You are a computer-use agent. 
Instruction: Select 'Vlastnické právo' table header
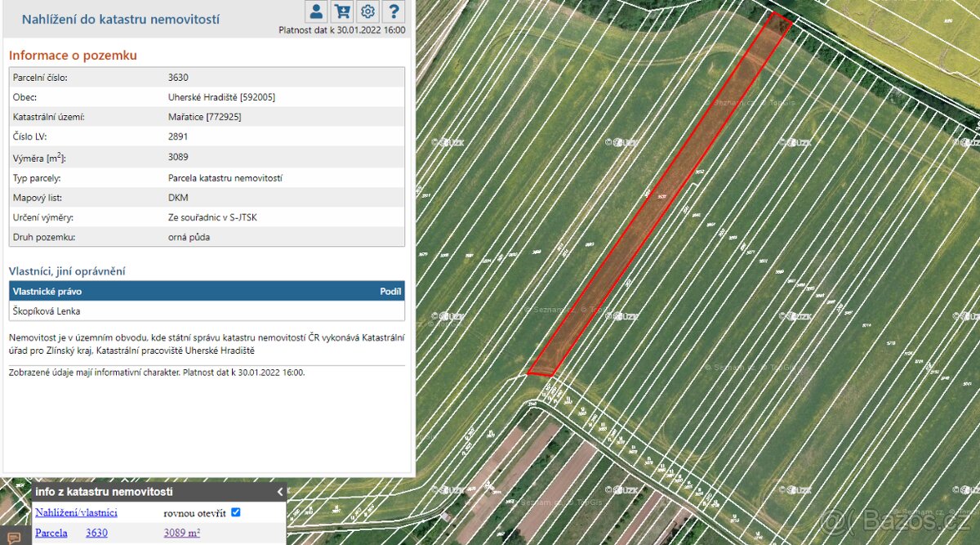tap(47, 291)
